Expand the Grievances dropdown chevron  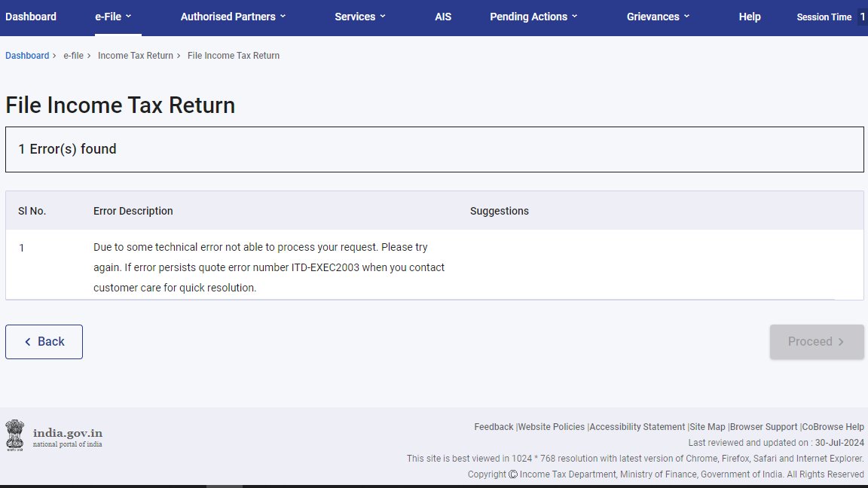(x=687, y=17)
